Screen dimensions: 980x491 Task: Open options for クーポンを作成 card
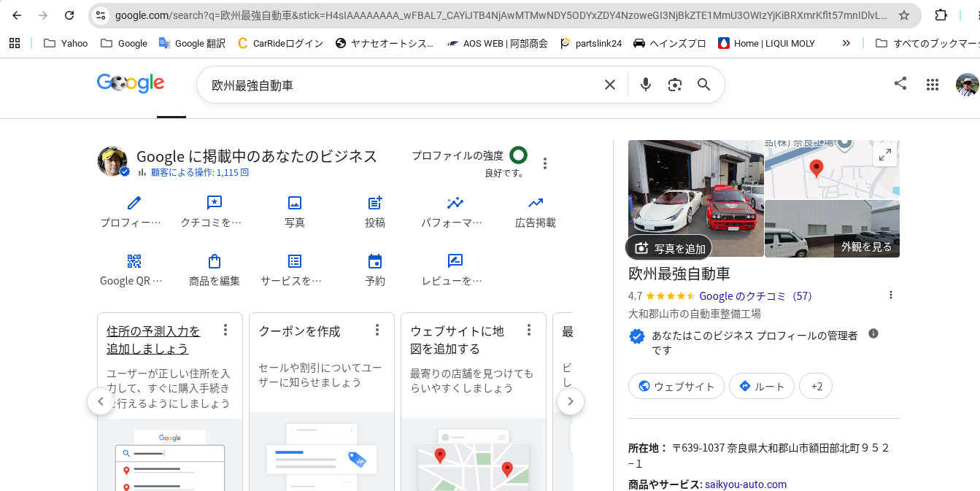[377, 330]
